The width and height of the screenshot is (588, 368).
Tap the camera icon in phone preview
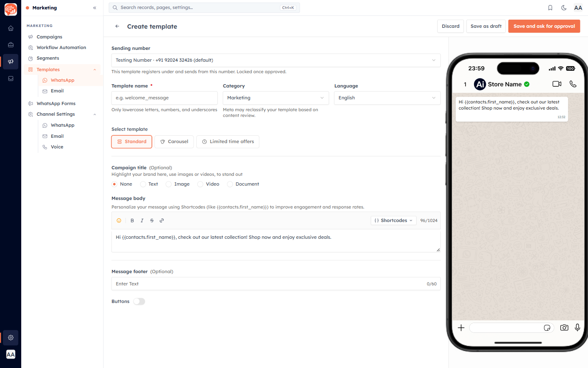tap(564, 328)
